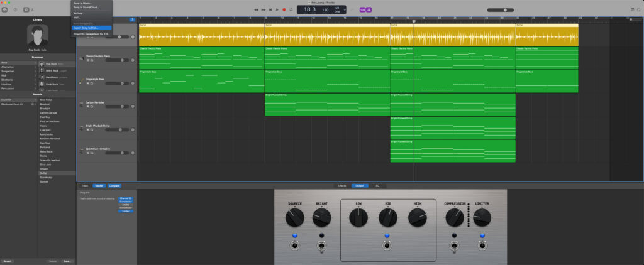The height and width of the screenshot is (265, 644).
Task: Enable the purple metronome button
Action: [369, 9]
